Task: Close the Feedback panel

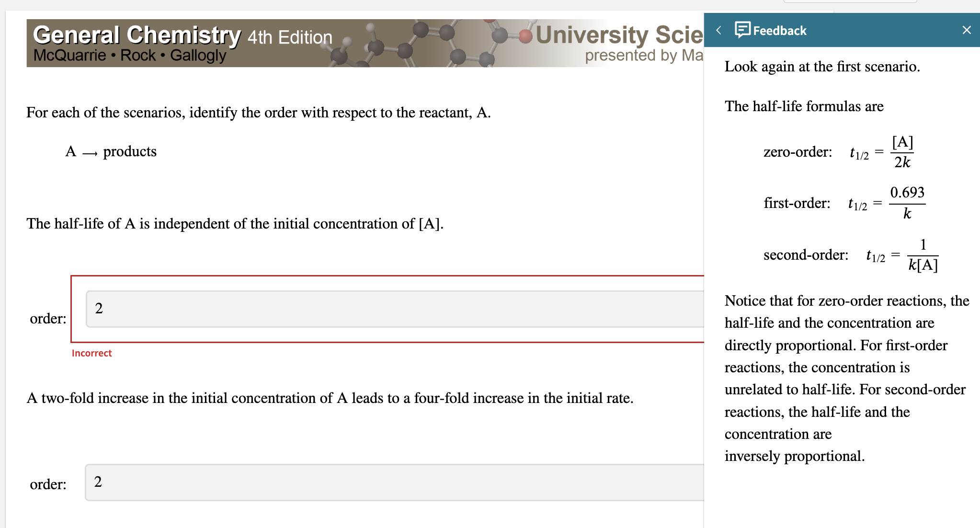Action: (966, 30)
